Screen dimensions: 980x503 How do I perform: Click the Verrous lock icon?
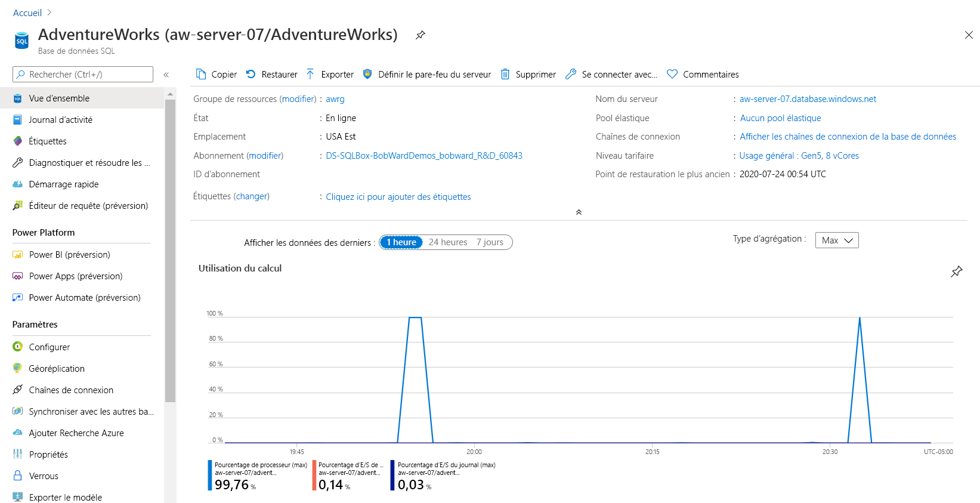tap(18, 476)
